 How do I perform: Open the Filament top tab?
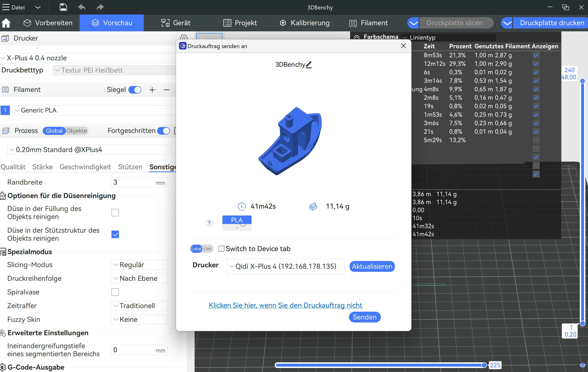(x=368, y=23)
